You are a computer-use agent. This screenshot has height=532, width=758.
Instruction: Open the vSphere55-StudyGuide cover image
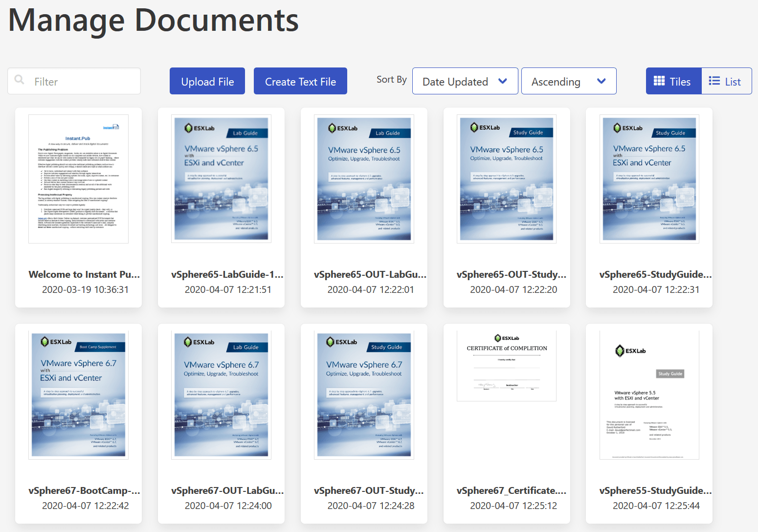click(649, 395)
